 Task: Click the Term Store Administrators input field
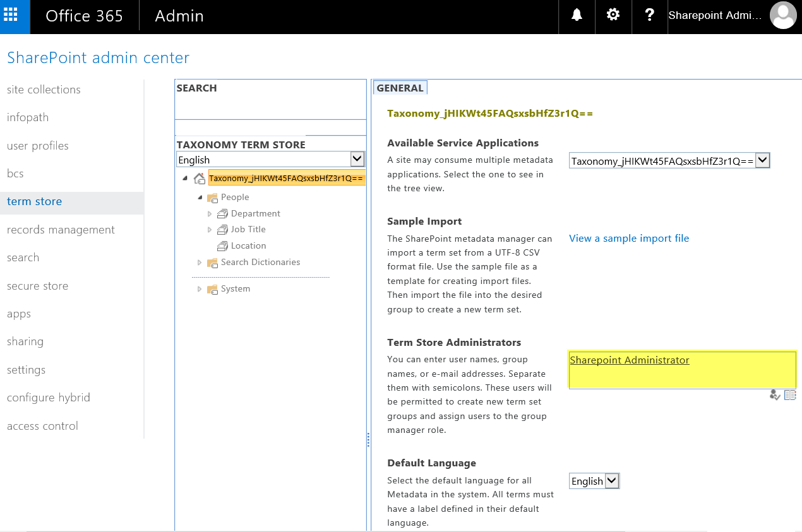point(682,369)
